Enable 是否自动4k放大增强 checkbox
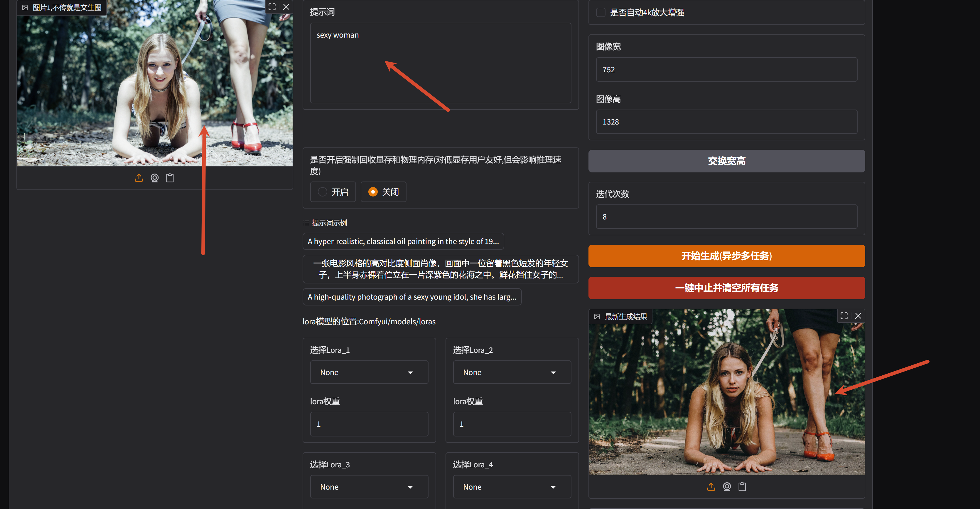Image resolution: width=980 pixels, height=509 pixels. 601,12
